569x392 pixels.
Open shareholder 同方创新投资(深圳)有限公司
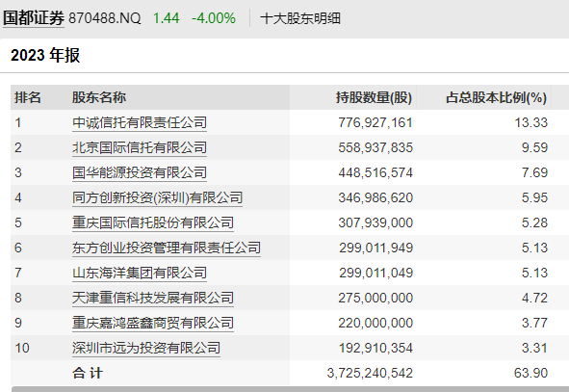click(x=157, y=197)
